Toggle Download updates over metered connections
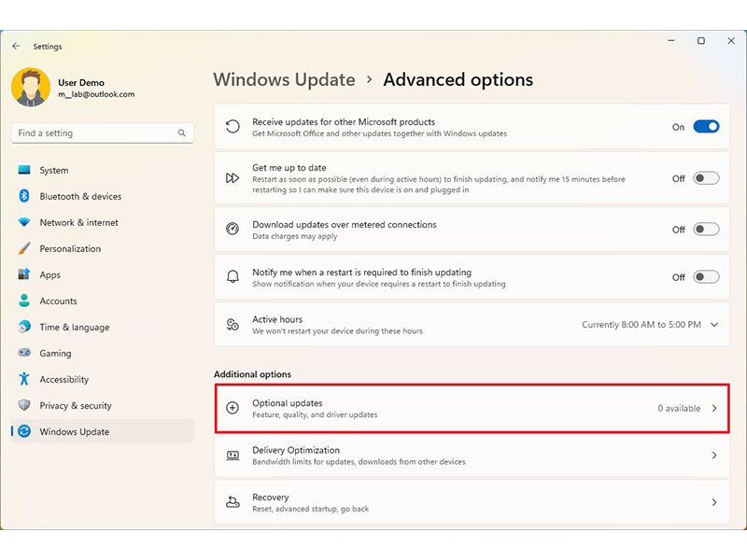This screenshot has height=560, width=747. (706, 229)
